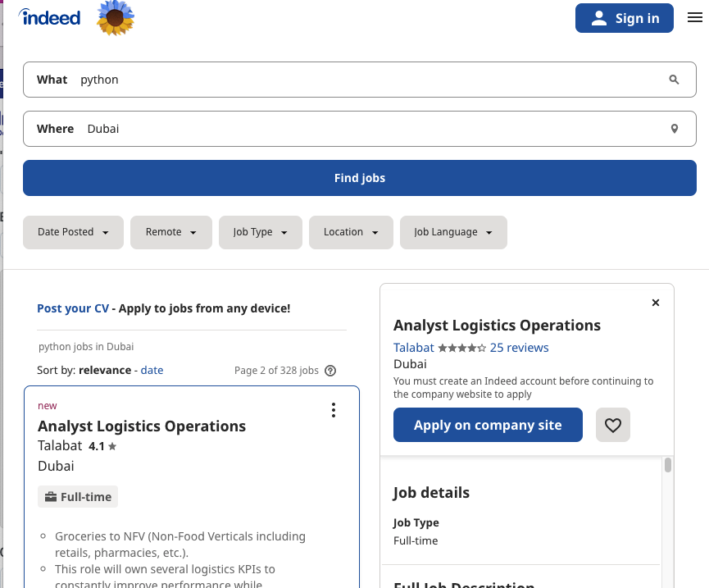Save job with the heart icon

tap(612, 425)
